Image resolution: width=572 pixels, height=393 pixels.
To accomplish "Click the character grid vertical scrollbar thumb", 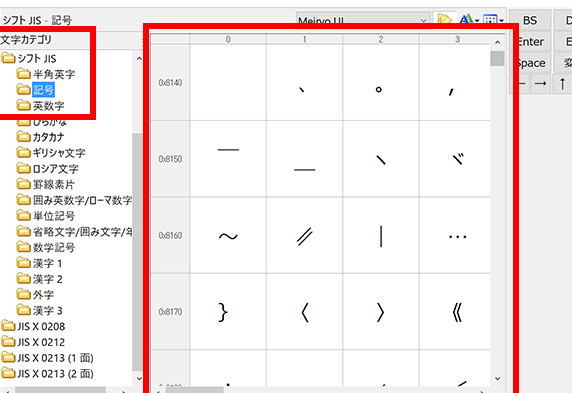I will [x=498, y=58].
